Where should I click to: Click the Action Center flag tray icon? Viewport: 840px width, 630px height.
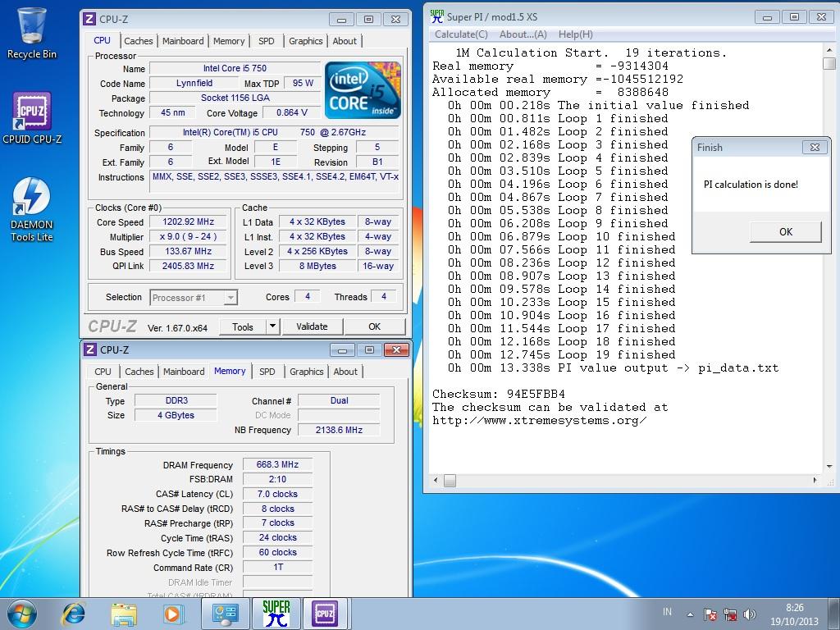710,614
